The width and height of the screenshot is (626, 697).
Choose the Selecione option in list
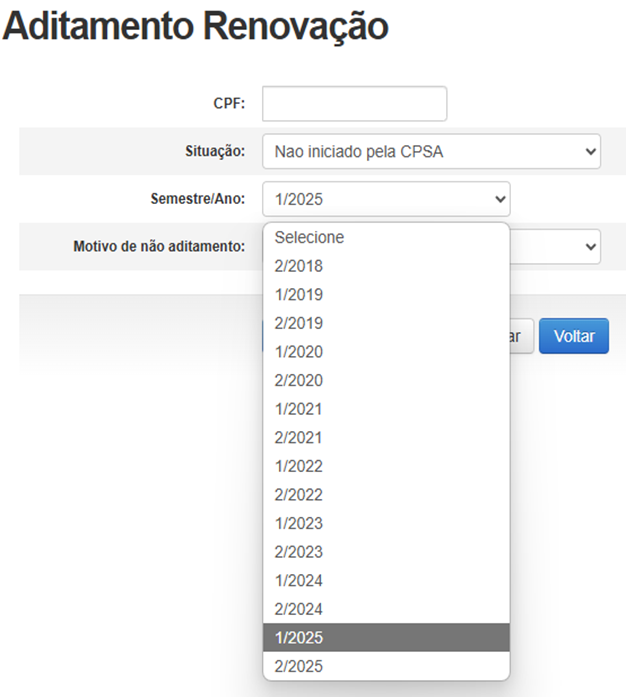(x=385, y=238)
